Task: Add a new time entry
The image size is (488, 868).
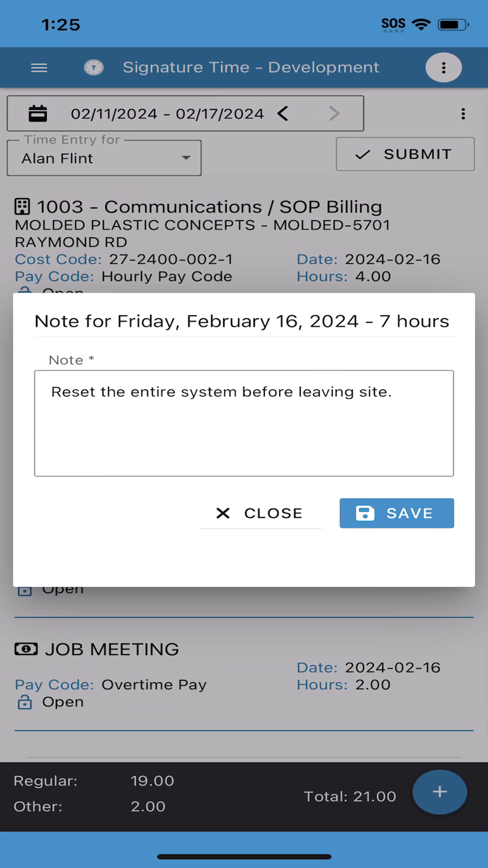Action: point(439,792)
